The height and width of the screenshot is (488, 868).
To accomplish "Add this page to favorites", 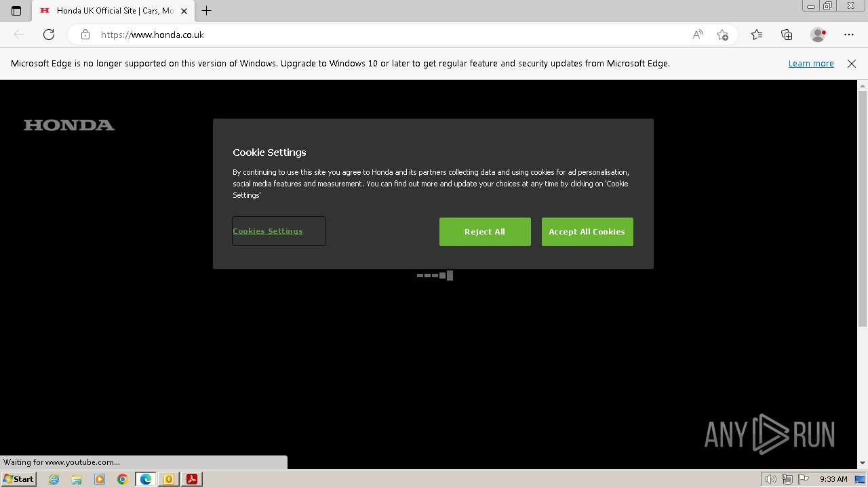I will [722, 35].
